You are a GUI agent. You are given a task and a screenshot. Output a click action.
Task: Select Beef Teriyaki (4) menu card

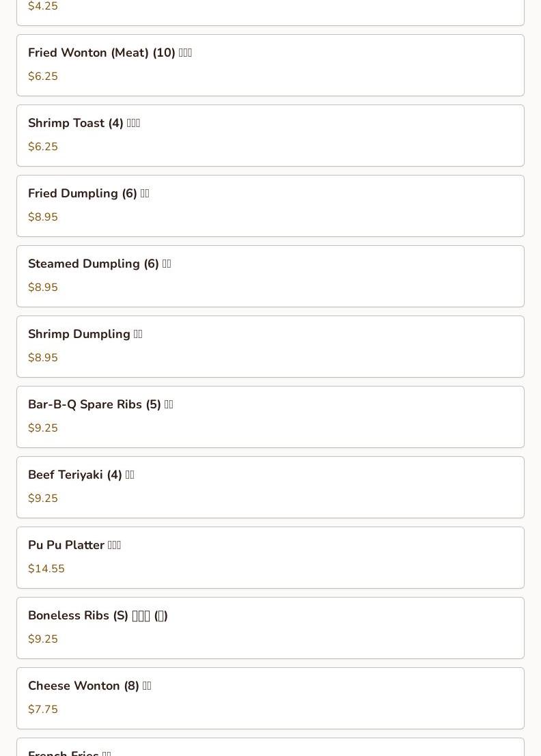tap(270, 488)
